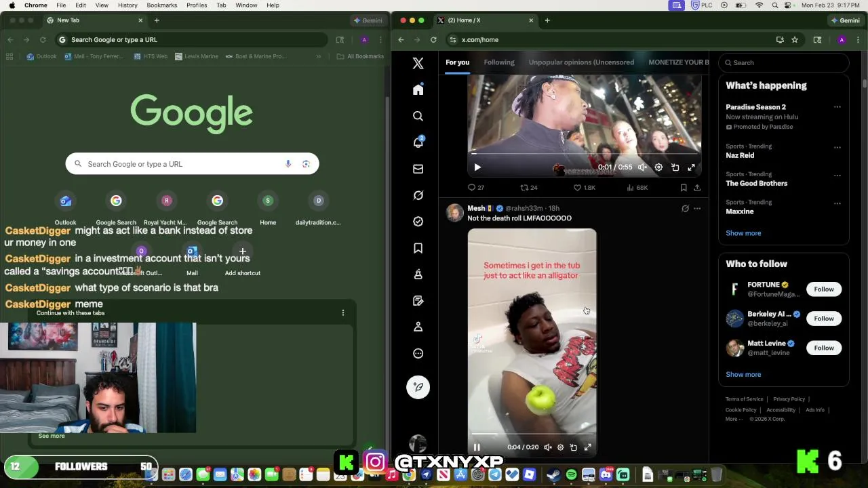Image resolution: width=868 pixels, height=488 pixels.
Task: Open a new tab in X window
Action: tap(547, 20)
